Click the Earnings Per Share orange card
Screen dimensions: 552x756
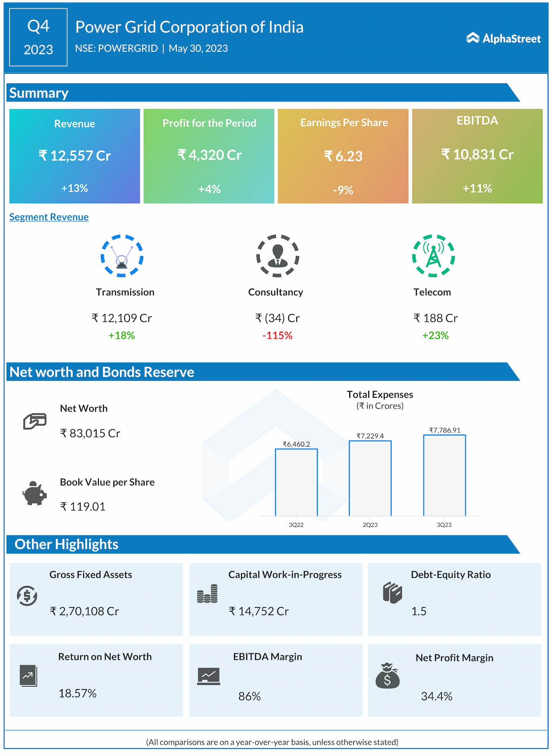tap(343, 156)
